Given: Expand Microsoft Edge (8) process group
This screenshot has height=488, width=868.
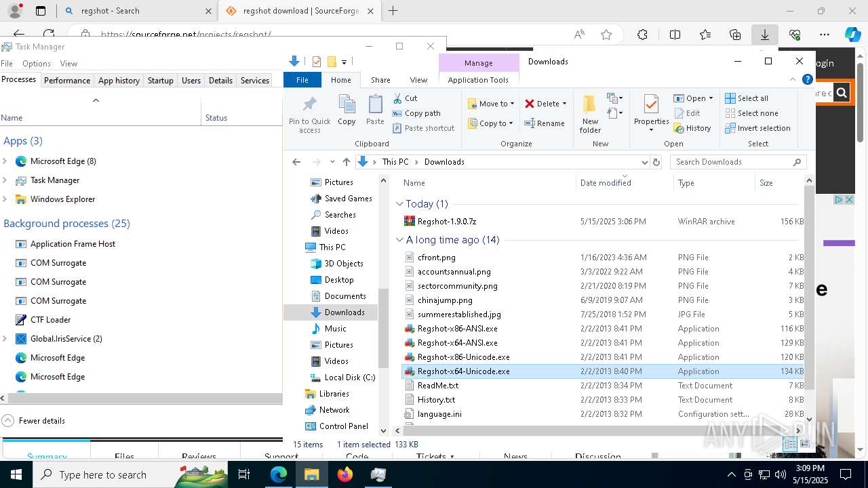Looking at the screenshot, I should pyautogui.click(x=5, y=161).
